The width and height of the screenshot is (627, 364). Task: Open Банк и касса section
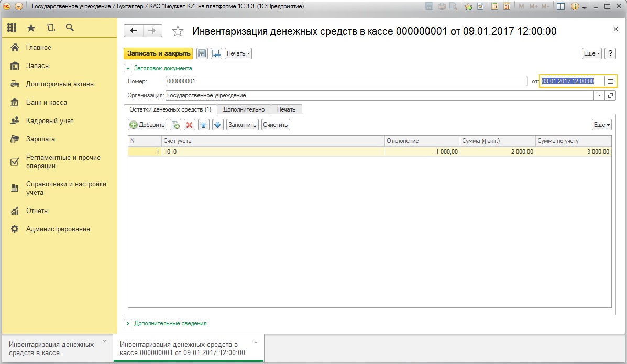[x=47, y=103]
